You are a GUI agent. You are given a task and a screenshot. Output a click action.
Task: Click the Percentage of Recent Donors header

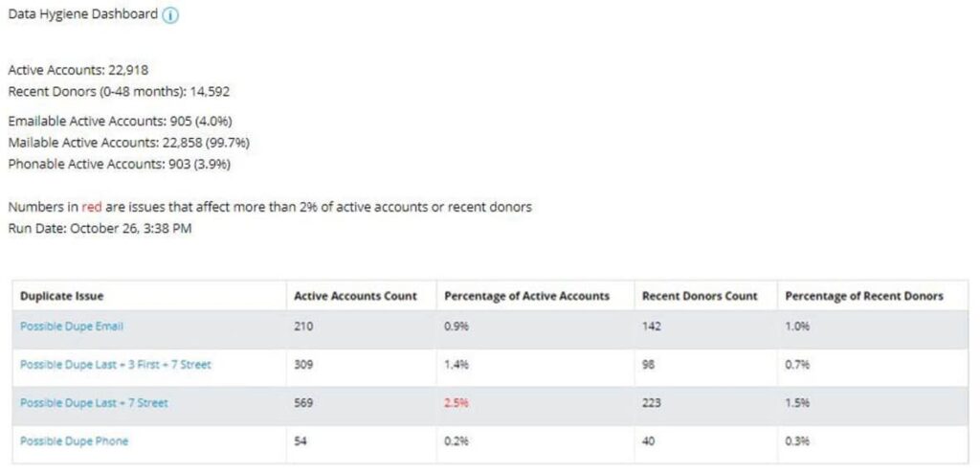click(864, 296)
